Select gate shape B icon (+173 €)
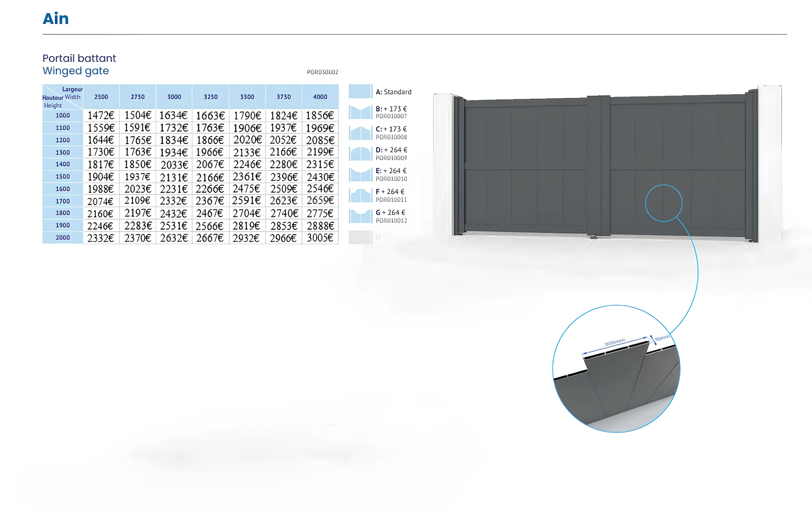Viewport: 812px width, 515px height. coord(360,112)
